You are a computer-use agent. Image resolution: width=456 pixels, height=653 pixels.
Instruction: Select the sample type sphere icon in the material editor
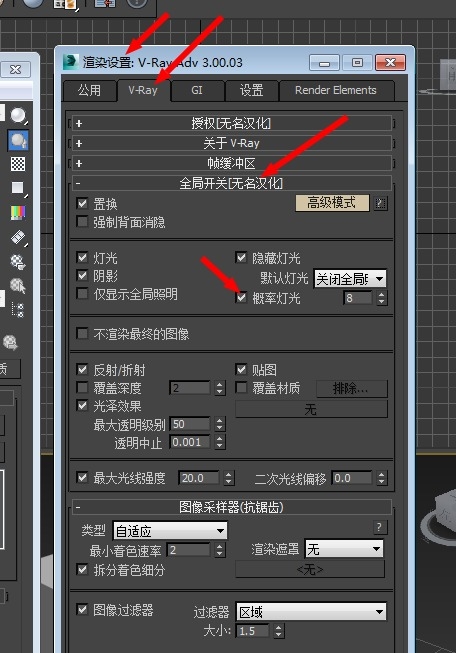pyautogui.click(x=18, y=115)
